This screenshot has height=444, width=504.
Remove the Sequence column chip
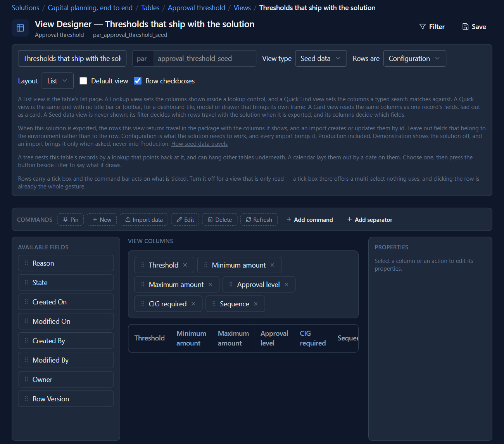(256, 304)
